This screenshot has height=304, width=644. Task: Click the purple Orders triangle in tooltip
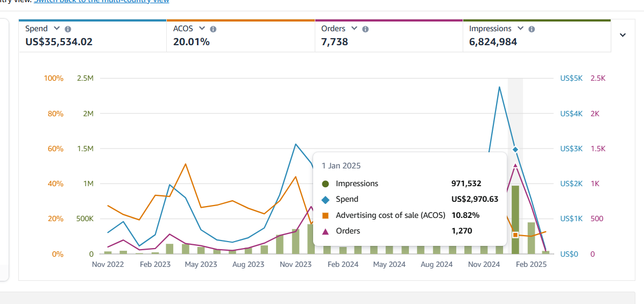point(325,231)
